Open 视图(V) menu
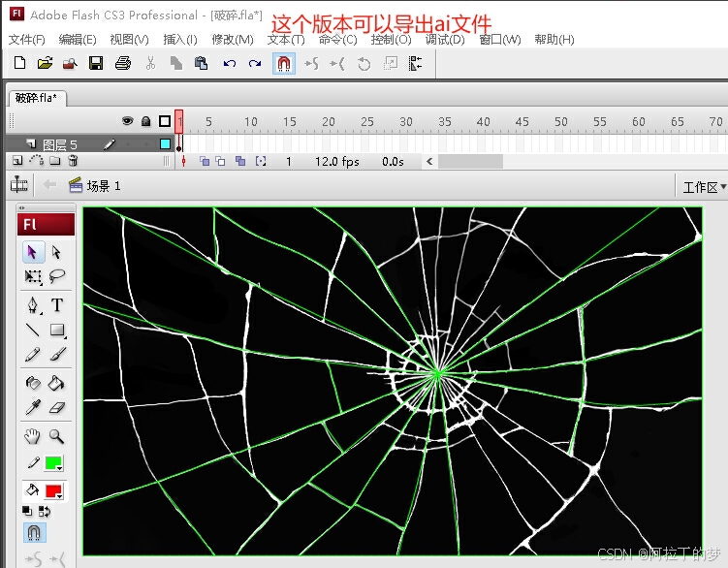The width and height of the screenshot is (728, 568). [x=129, y=40]
